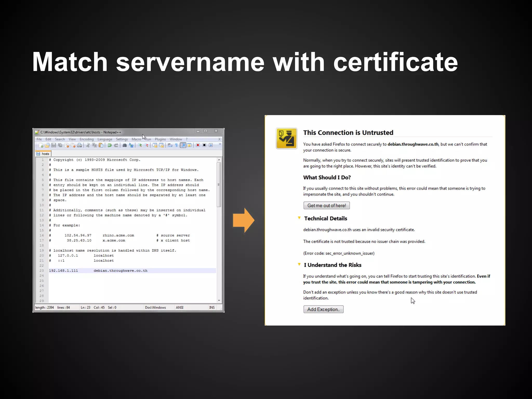The height and width of the screenshot is (399, 532).
Task: Open the ? help menu
Action: click(x=187, y=139)
